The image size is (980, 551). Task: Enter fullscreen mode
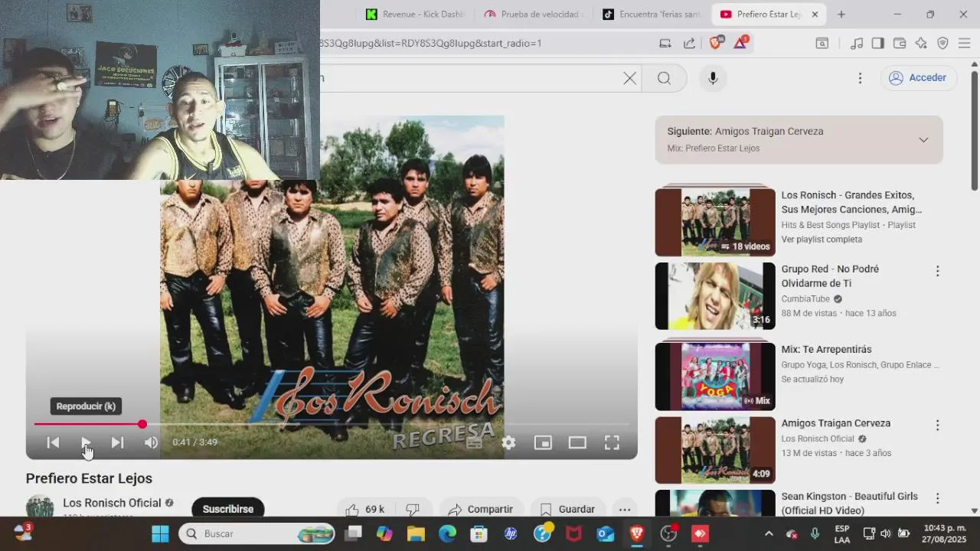[612, 442]
